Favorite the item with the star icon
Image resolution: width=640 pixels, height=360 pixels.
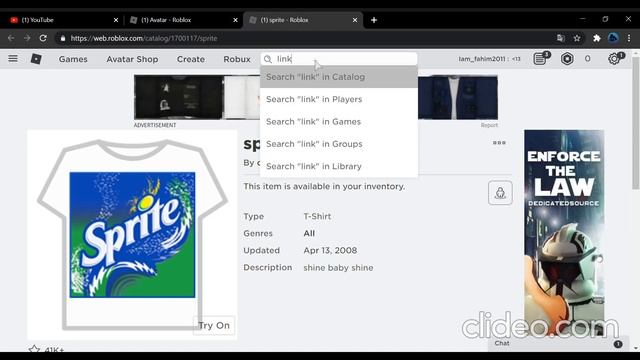pyautogui.click(x=34, y=349)
